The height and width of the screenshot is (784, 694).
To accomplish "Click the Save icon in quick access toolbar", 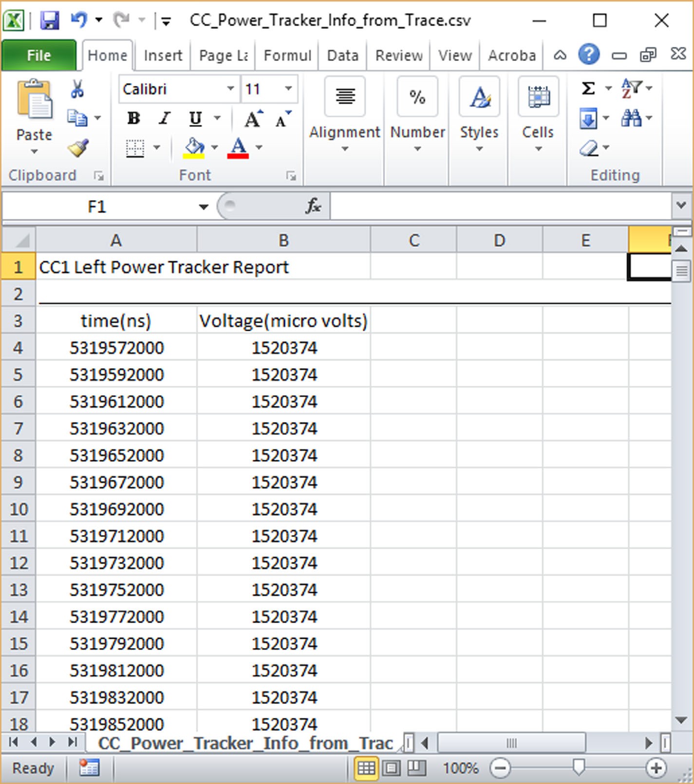I will tap(49, 20).
